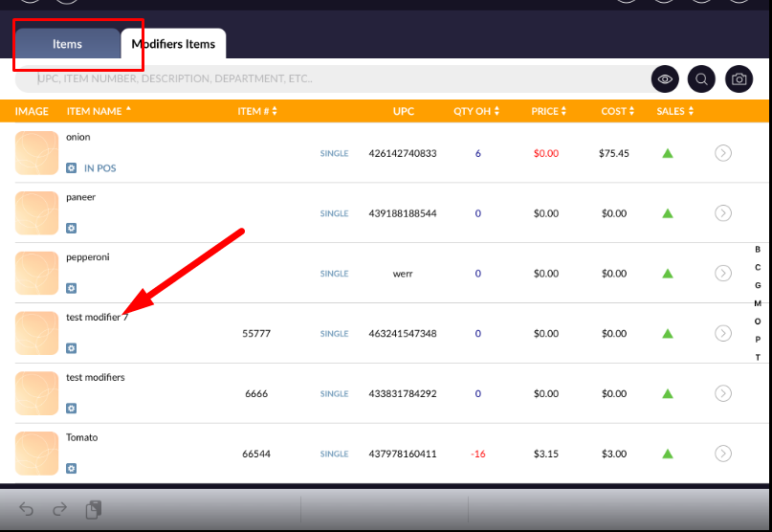Click the gear icon under pepperoni

click(72, 288)
